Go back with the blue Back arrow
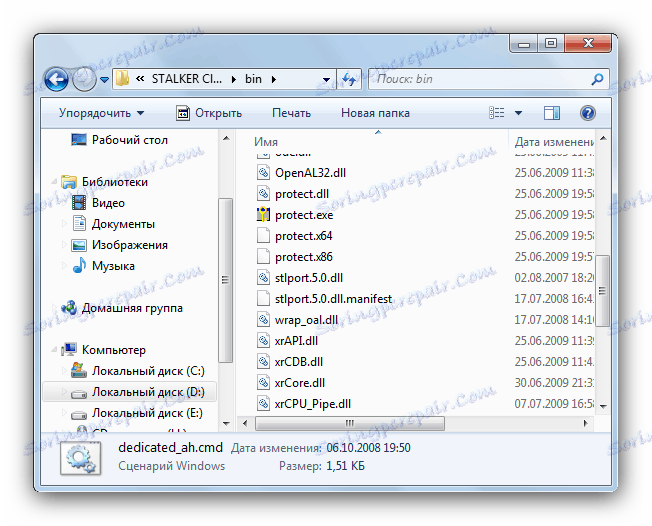The image size is (652, 526). click(x=57, y=79)
